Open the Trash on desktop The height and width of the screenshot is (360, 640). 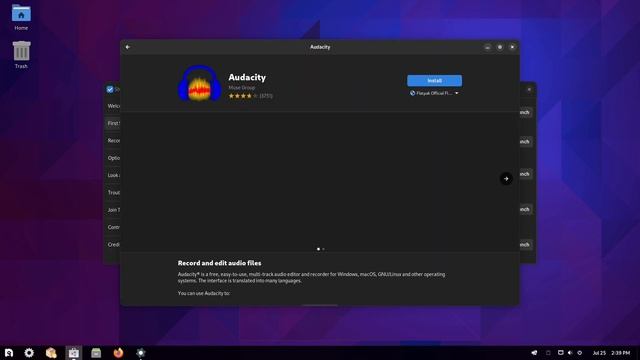pos(21,55)
